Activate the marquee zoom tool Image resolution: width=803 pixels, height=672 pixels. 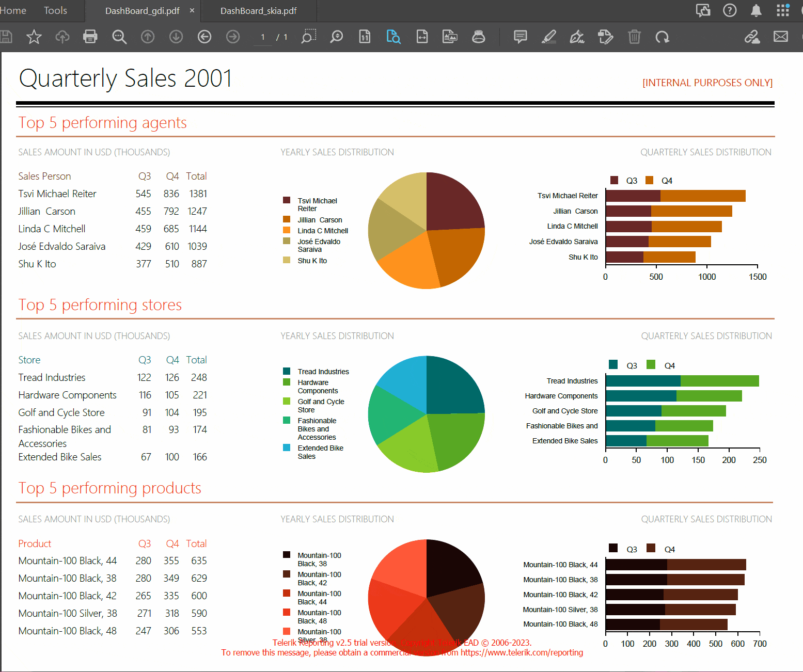tap(308, 37)
